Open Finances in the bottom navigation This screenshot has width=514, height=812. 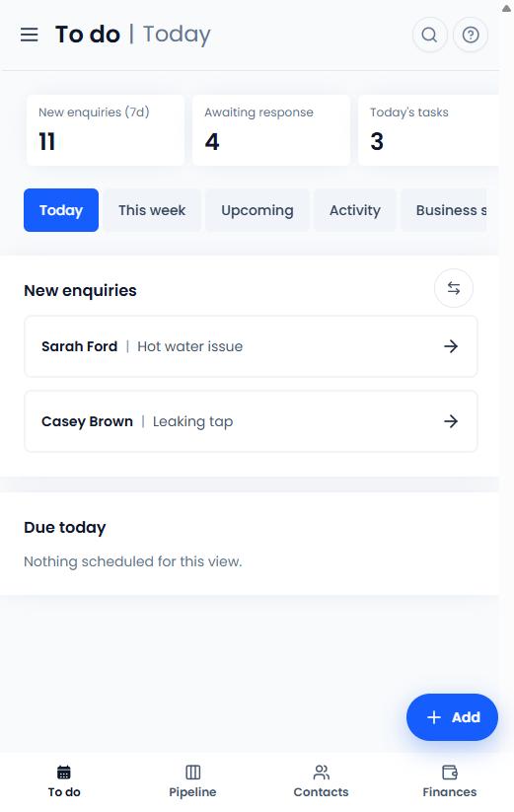coord(449,781)
